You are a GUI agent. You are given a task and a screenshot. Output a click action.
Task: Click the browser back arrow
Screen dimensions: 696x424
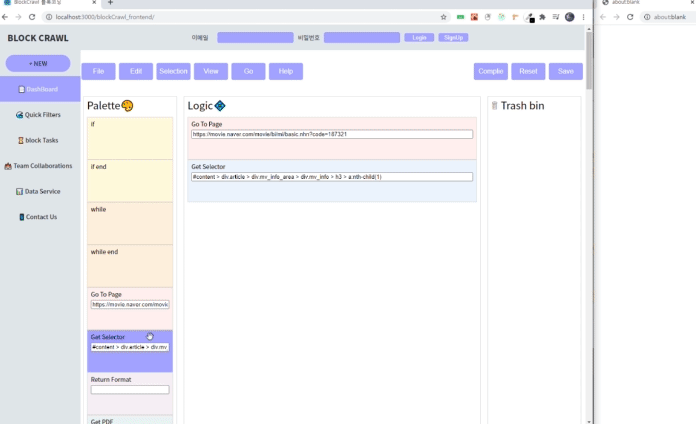5,17
